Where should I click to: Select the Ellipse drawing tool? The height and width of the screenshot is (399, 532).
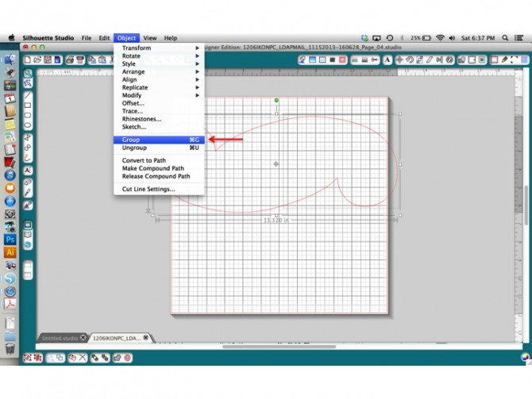pyautogui.click(x=28, y=125)
